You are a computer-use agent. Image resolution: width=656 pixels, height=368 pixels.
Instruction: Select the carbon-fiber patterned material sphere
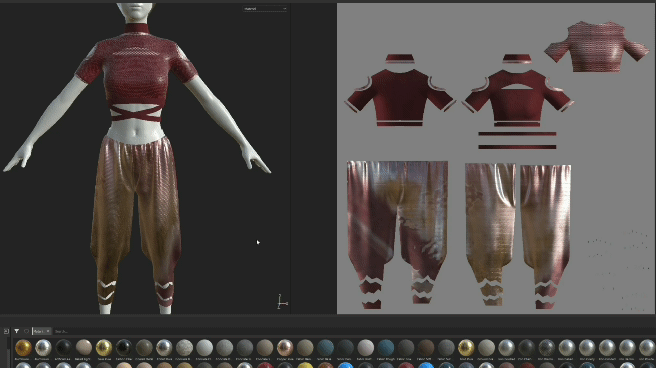click(546, 348)
